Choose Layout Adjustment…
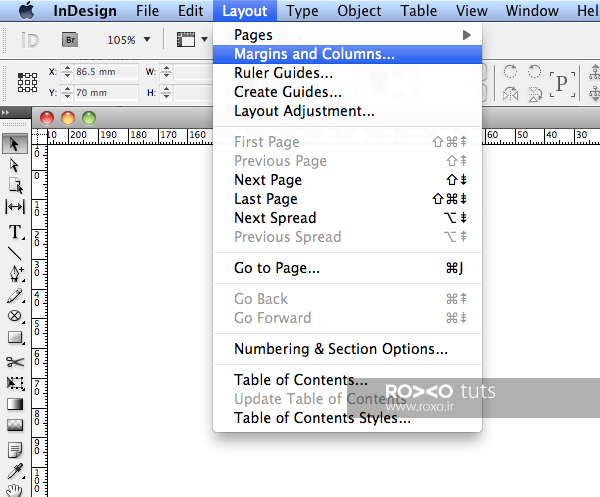Viewport: 600px width, 497px height. 347,111
